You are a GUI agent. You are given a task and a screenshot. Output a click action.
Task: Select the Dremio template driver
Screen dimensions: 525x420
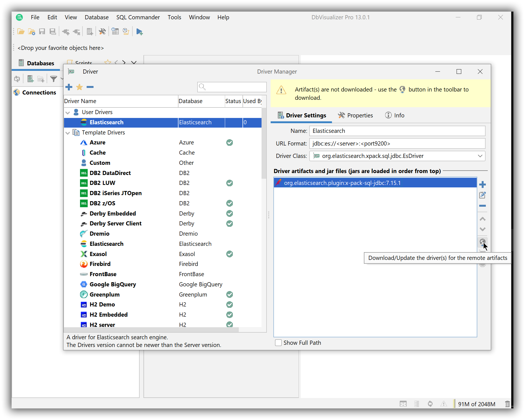(100, 233)
